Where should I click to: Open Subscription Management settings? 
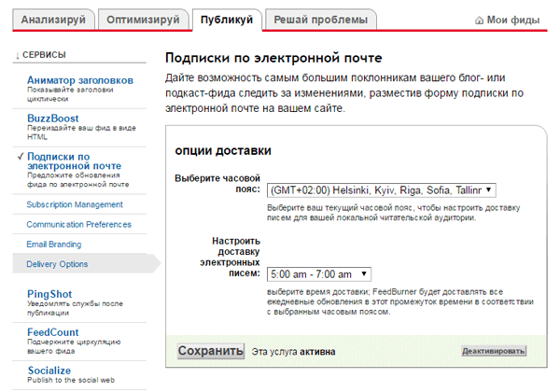[74, 204]
